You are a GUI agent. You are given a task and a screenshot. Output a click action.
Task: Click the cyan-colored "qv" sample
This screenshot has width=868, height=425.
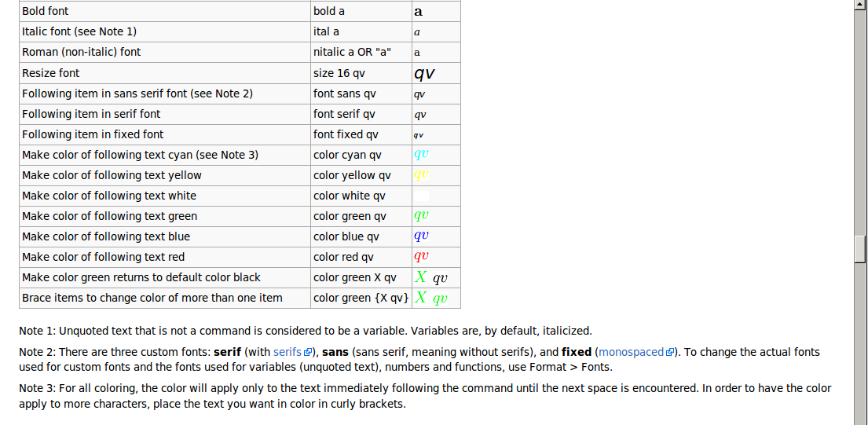[x=421, y=154]
